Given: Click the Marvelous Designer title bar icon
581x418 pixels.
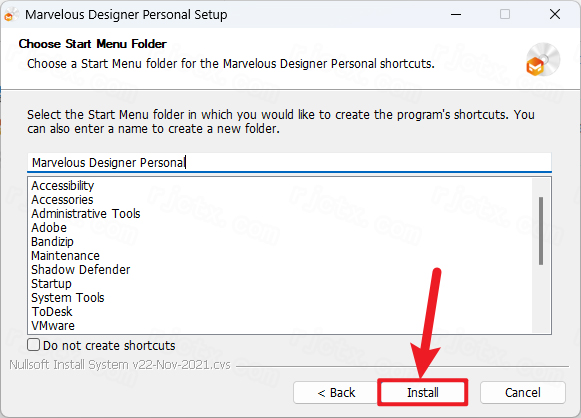Looking at the screenshot, I should click(x=11, y=15).
